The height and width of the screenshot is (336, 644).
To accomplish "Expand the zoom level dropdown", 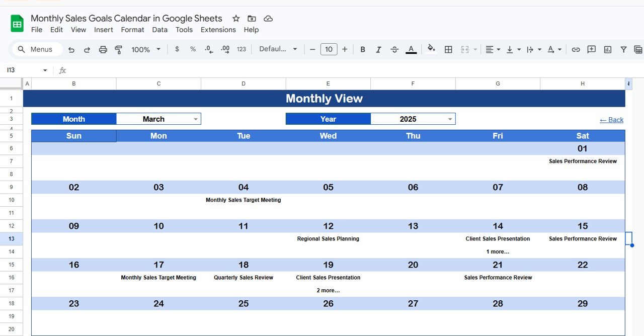I will coord(157,49).
